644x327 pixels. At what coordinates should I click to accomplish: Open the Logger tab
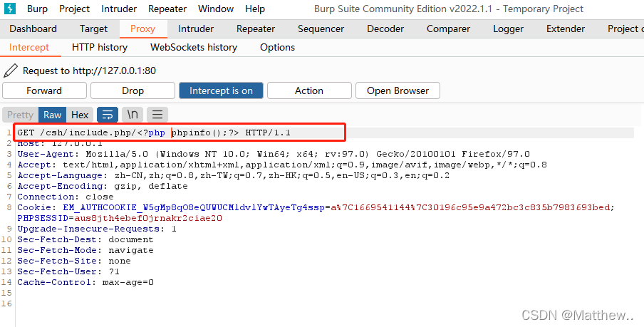click(x=508, y=28)
